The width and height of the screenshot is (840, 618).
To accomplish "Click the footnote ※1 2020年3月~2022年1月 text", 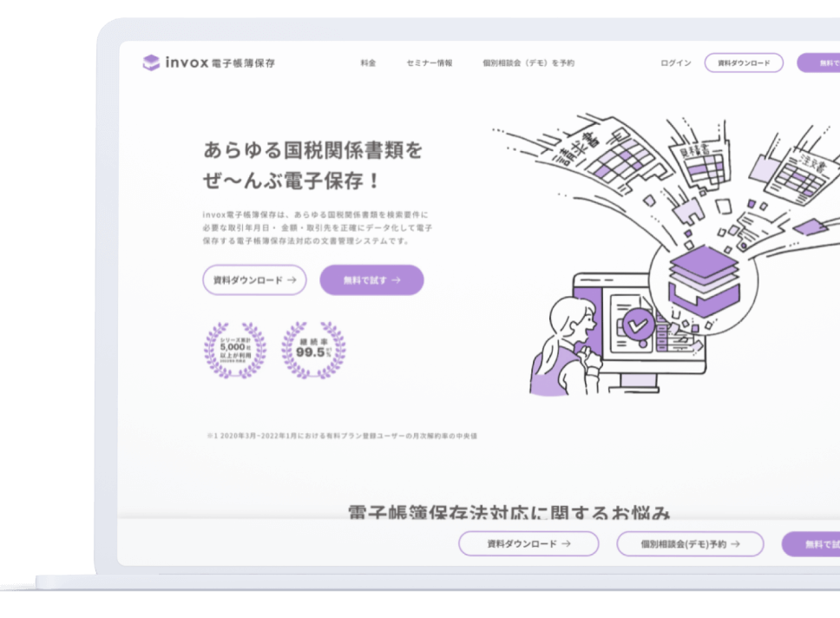I will click(342, 436).
